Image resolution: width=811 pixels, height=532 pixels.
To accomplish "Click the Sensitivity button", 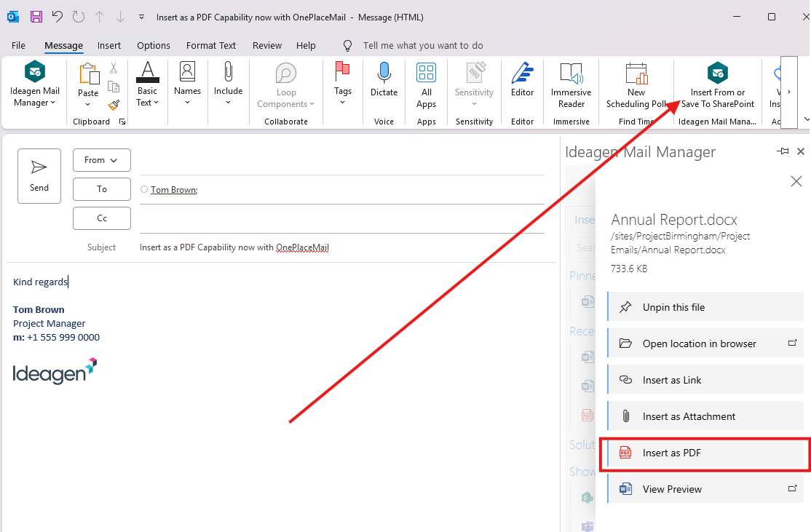I will point(474,84).
